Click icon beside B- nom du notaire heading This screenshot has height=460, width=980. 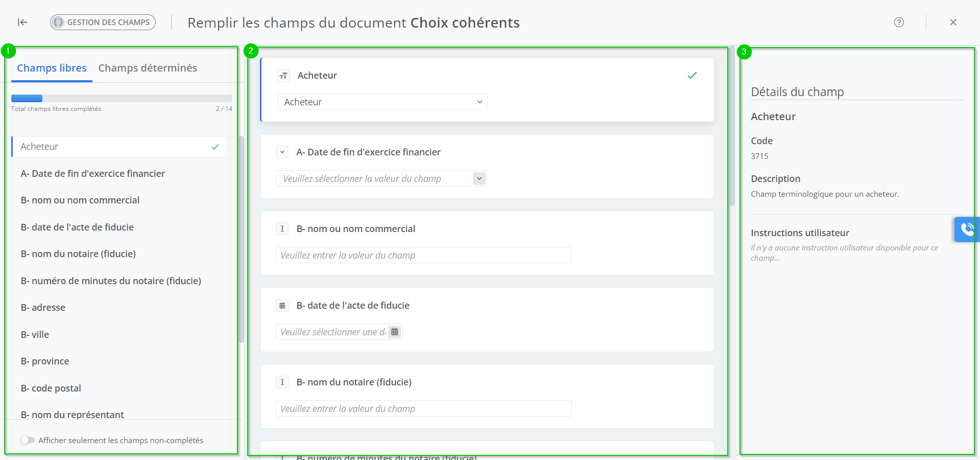point(282,382)
